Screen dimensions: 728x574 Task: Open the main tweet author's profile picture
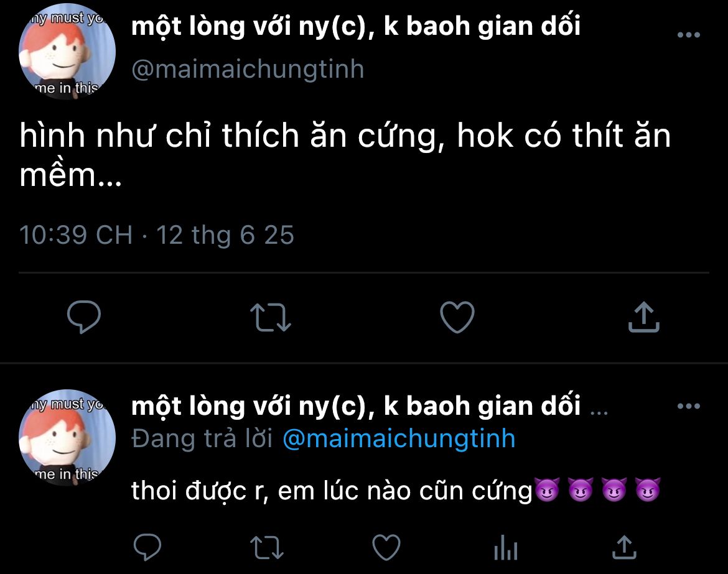tap(67, 52)
